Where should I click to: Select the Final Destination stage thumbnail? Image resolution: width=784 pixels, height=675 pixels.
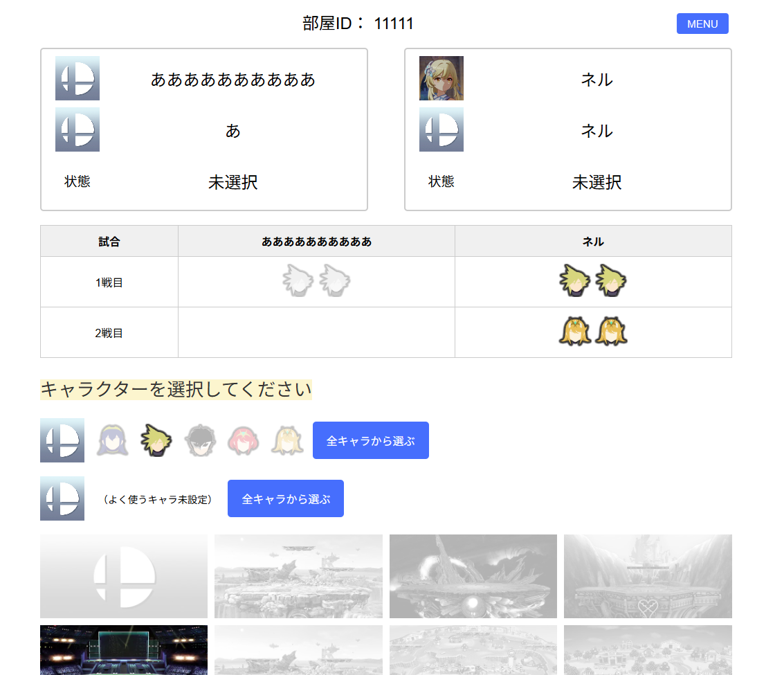click(473, 577)
